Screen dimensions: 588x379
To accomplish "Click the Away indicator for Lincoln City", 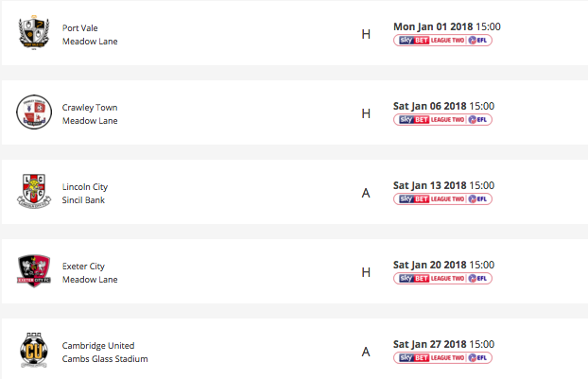I will [366, 194].
